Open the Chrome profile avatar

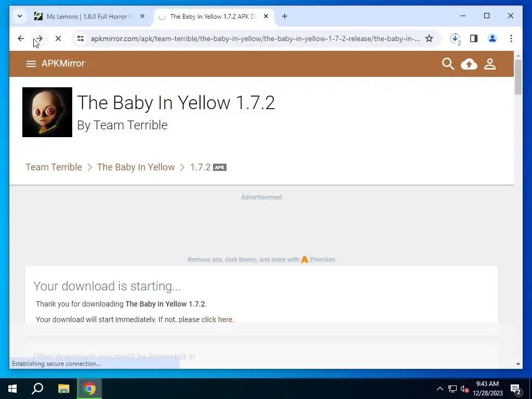(x=493, y=38)
